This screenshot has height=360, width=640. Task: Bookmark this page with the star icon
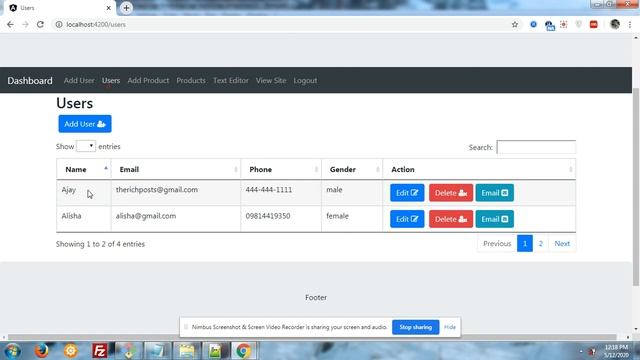(x=515, y=24)
